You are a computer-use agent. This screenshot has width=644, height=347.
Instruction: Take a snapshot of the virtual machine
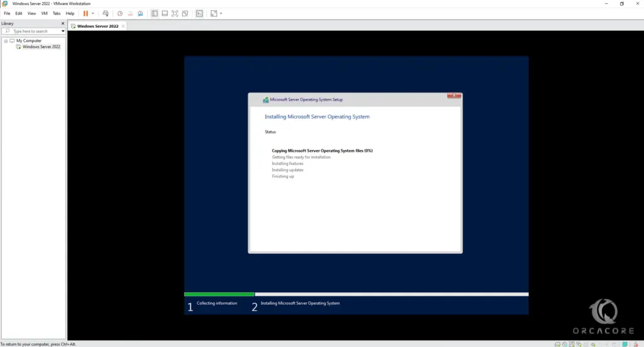coord(120,14)
